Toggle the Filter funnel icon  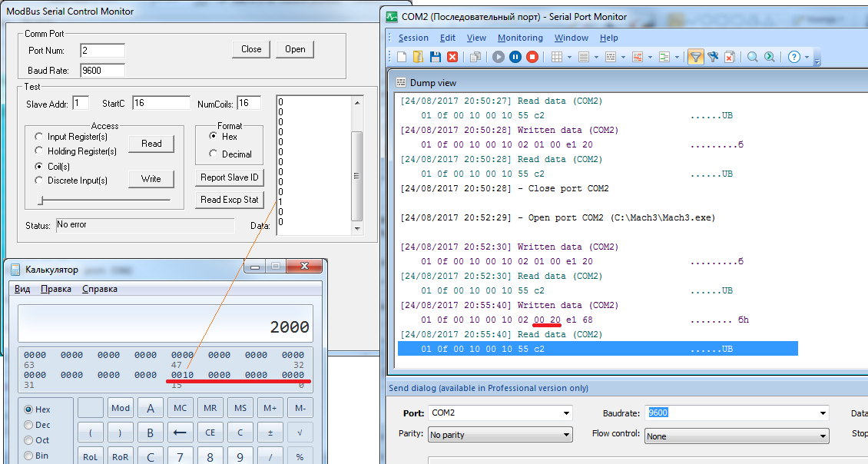pos(696,57)
